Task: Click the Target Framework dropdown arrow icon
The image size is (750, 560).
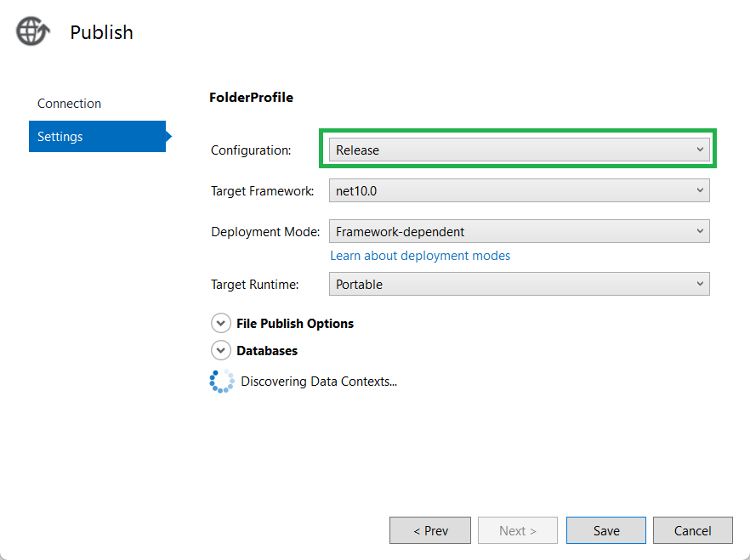Action: pyautogui.click(x=700, y=190)
